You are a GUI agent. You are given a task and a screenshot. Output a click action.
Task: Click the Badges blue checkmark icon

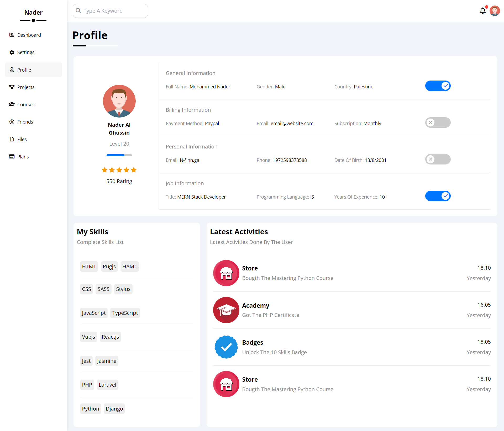click(x=226, y=347)
